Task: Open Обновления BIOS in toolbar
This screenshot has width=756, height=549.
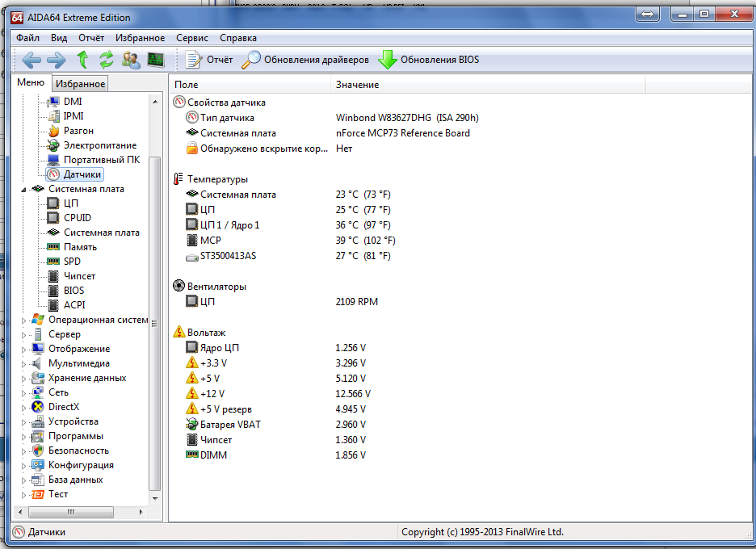Action: pyautogui.click(x=429, y=60)
